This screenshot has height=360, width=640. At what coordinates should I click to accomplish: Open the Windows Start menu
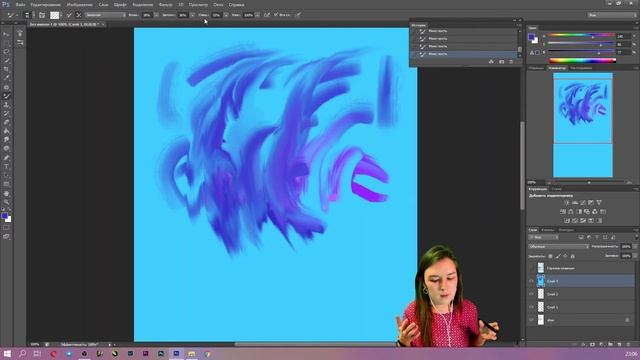point(7,354)
